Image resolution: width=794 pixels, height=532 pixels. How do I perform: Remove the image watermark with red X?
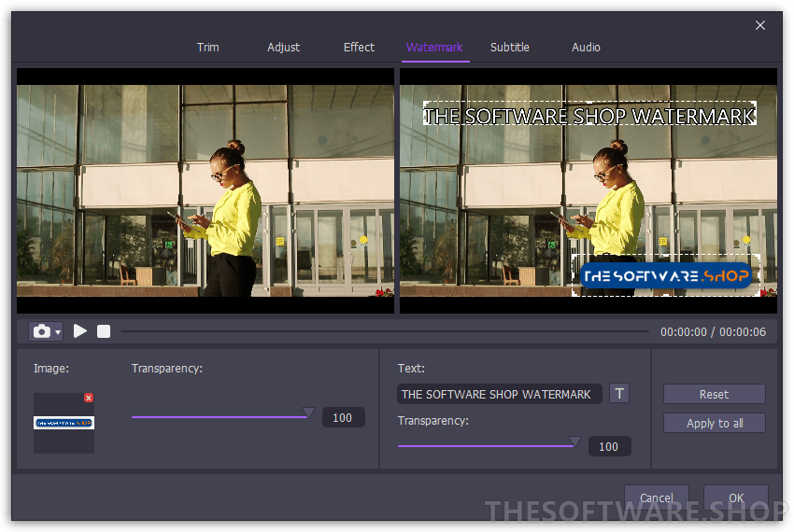(89, 398)
